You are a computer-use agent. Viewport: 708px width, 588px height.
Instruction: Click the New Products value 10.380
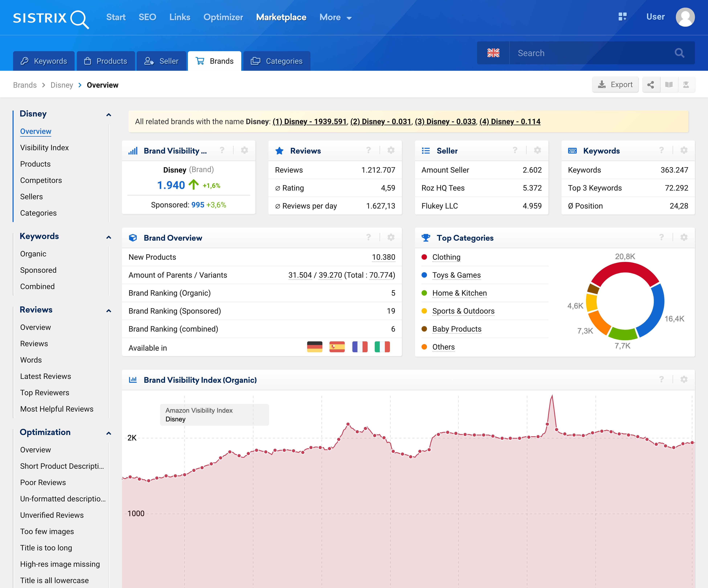coord(383,257)
